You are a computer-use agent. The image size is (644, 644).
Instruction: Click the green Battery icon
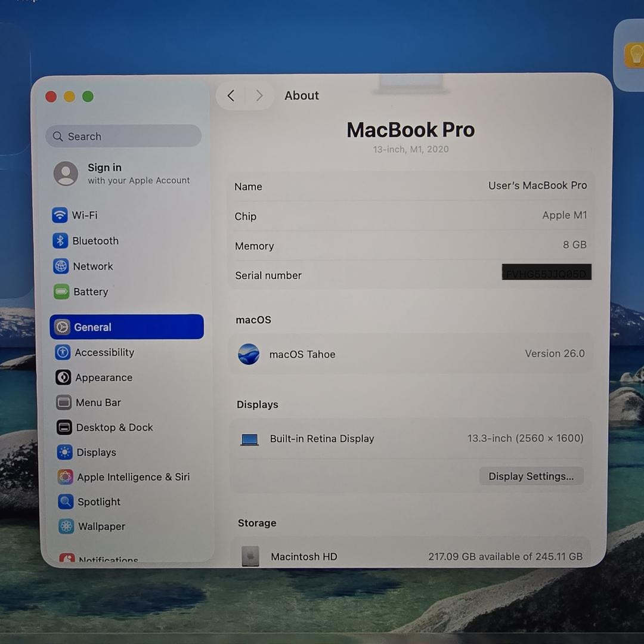pyautogui.click(x=61, y=292)
